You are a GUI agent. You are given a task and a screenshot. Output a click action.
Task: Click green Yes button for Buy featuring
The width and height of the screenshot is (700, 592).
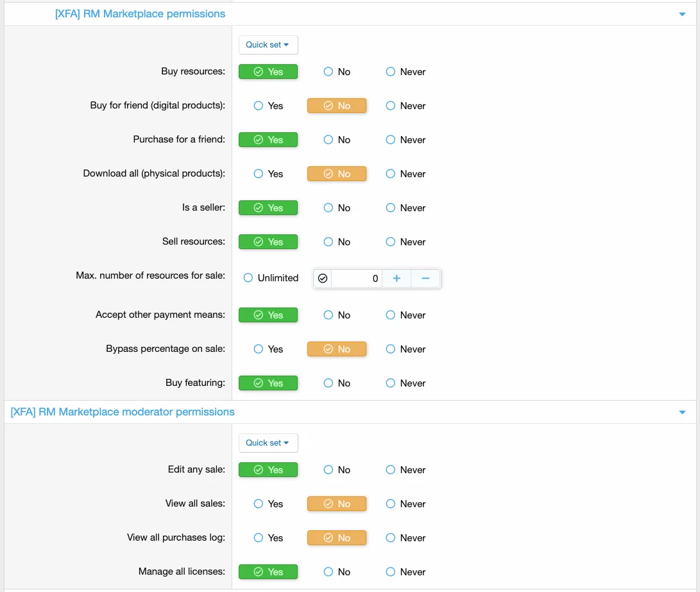coord(268,383)
